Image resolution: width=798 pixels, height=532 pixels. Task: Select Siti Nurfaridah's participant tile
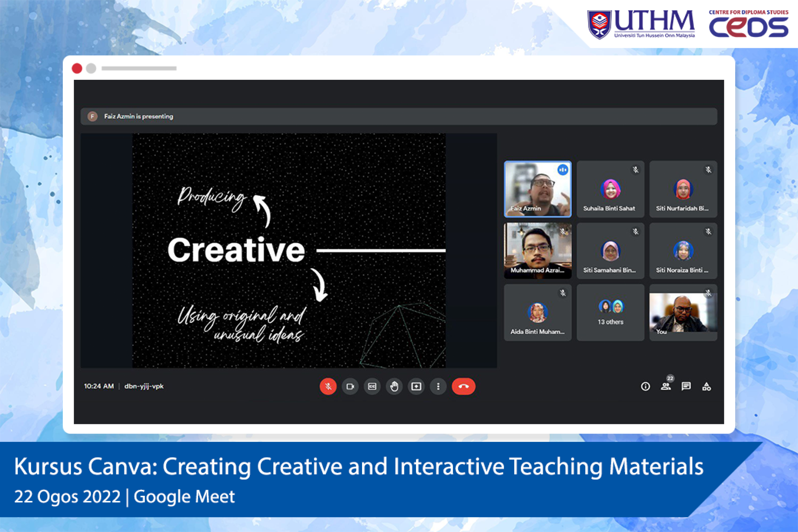pyautogui.click(x=683, y=189)
